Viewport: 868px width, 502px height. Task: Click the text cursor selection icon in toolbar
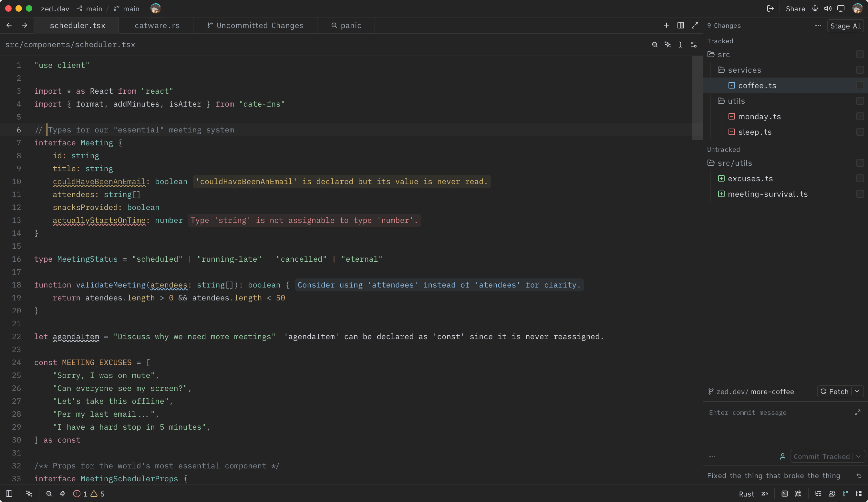pyautogui.click(x=681, y=45)
